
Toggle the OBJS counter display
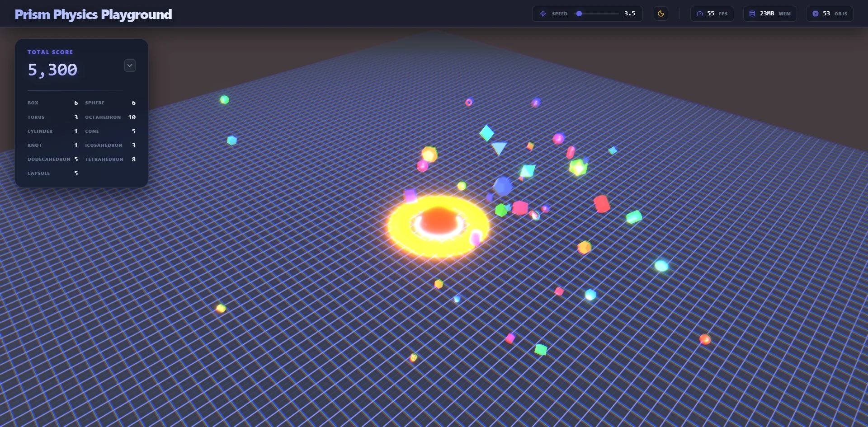829,13
